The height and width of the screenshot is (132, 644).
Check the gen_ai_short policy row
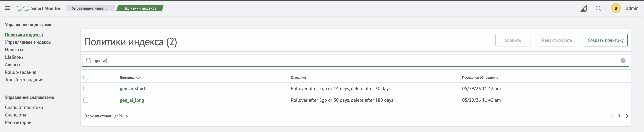point(86,88)
